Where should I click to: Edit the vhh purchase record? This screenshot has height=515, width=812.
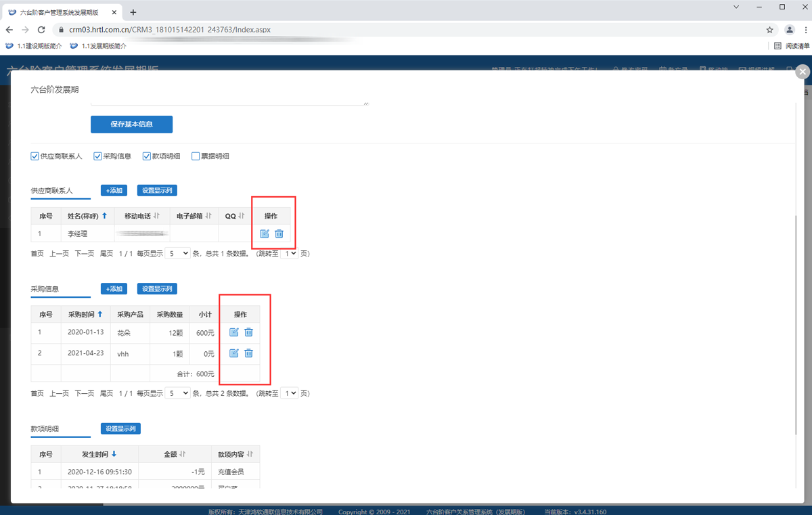[x=234, y=353]
